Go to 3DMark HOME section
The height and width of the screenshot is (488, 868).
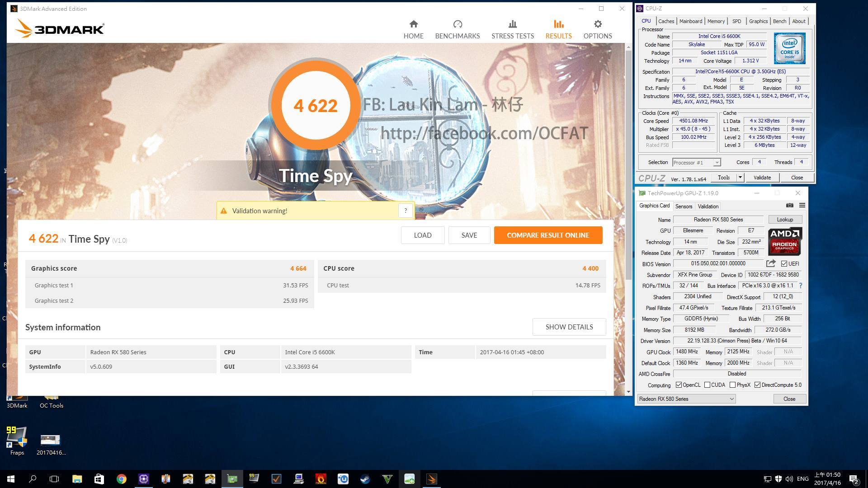(413, 29)
